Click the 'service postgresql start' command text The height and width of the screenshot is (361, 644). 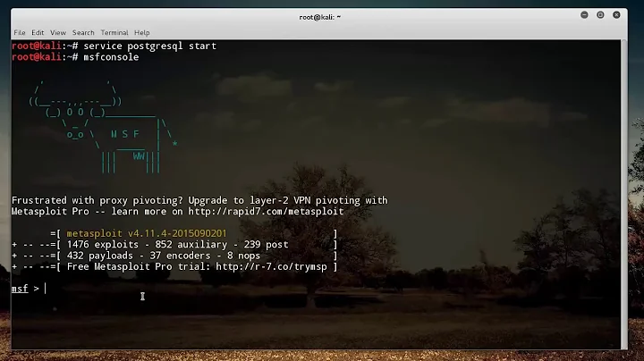coord(149,46)
